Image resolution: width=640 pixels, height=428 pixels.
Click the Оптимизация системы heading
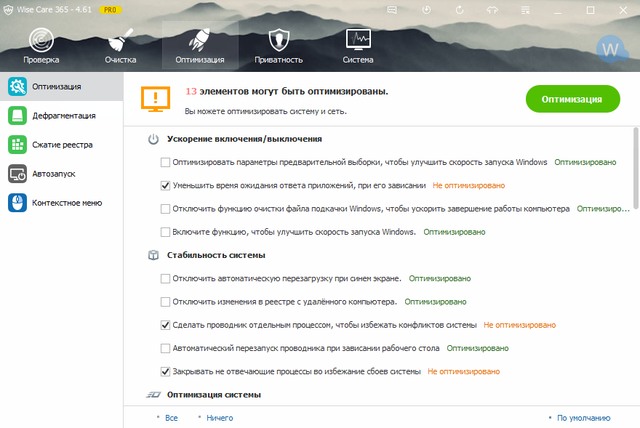214,395
